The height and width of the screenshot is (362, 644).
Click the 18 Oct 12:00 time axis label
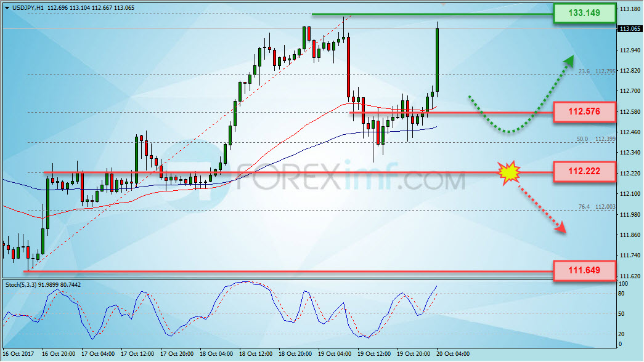coord(256,354)
